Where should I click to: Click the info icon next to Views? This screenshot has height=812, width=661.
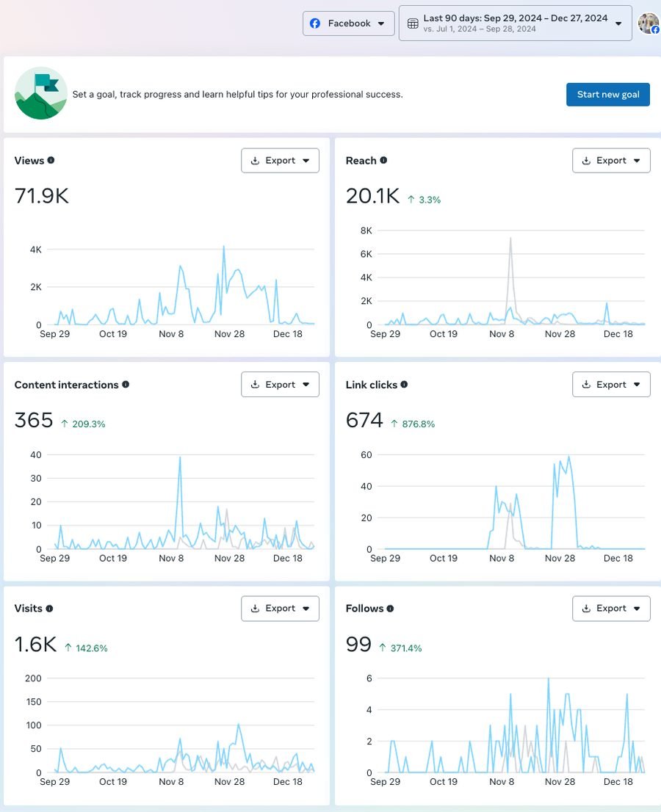(x=51, y=160)
